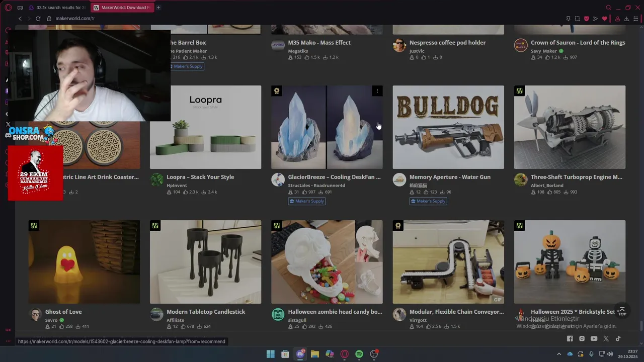Open JustVic author avatar

click(399, 45)
